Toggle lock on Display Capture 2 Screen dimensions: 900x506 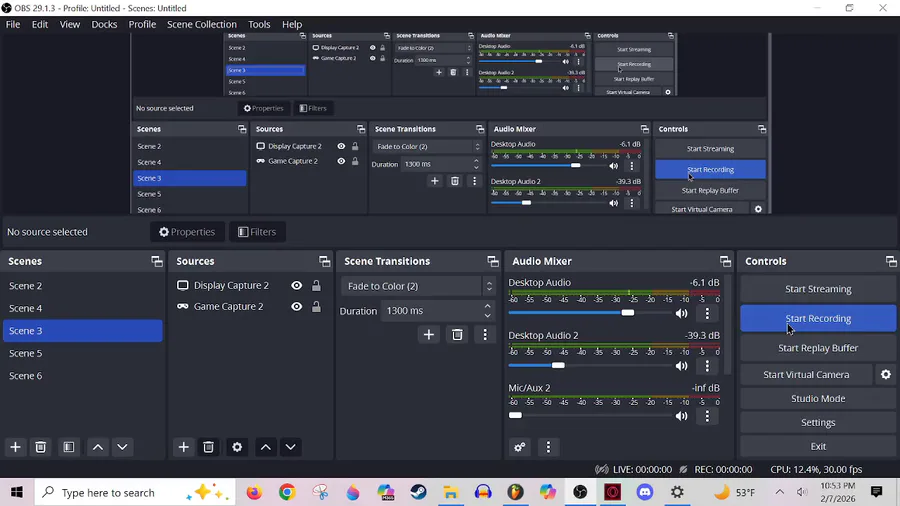click(x=316, y=286)
